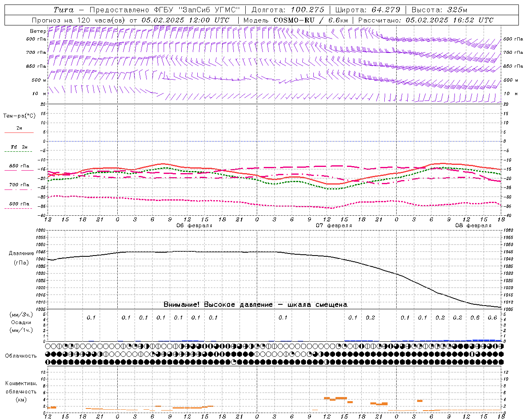Click the "(мм/1ч.)" unit label
525x420 pixels.
(x=21, y=330)
